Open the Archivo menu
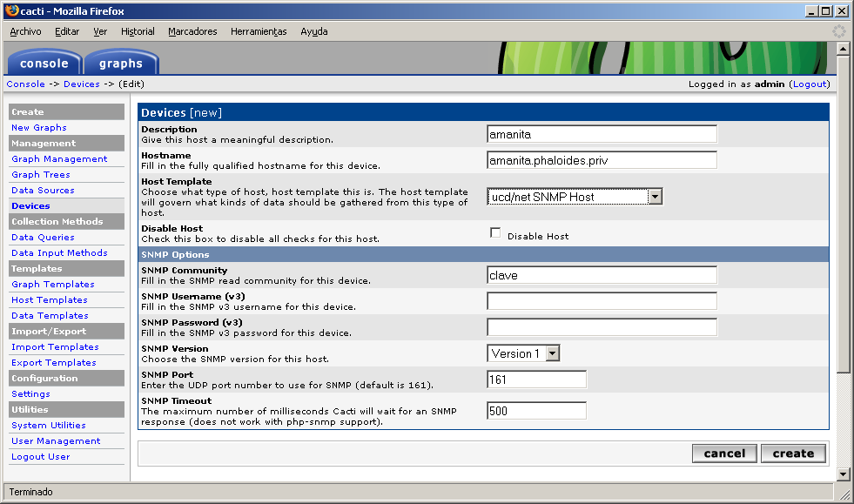The height and width of the screenshot is (504, 854). (25, 31)
